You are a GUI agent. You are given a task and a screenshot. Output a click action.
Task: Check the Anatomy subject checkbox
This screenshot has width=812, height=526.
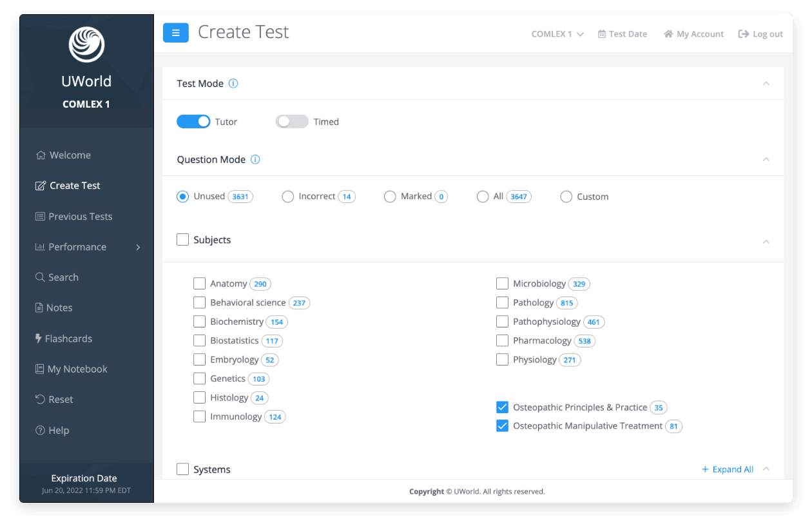[x=199, y=284]
